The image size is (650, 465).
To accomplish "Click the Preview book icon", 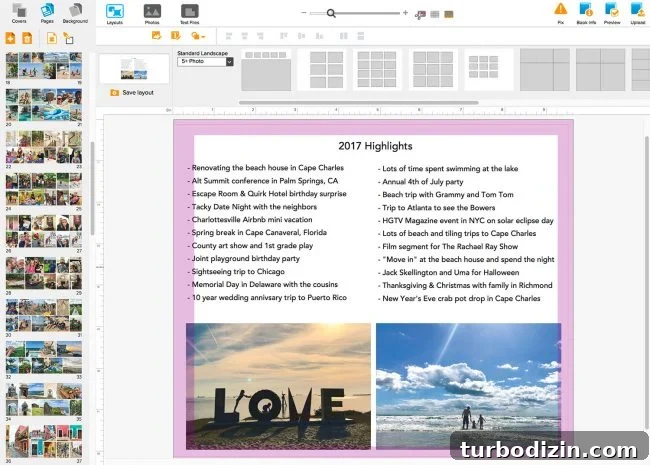I will [x=612, y=12].
